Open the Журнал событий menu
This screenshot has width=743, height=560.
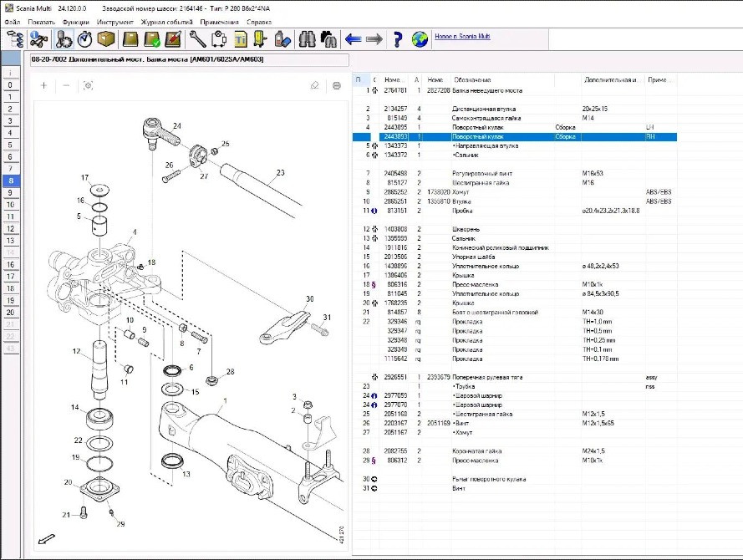coord(167,22)
